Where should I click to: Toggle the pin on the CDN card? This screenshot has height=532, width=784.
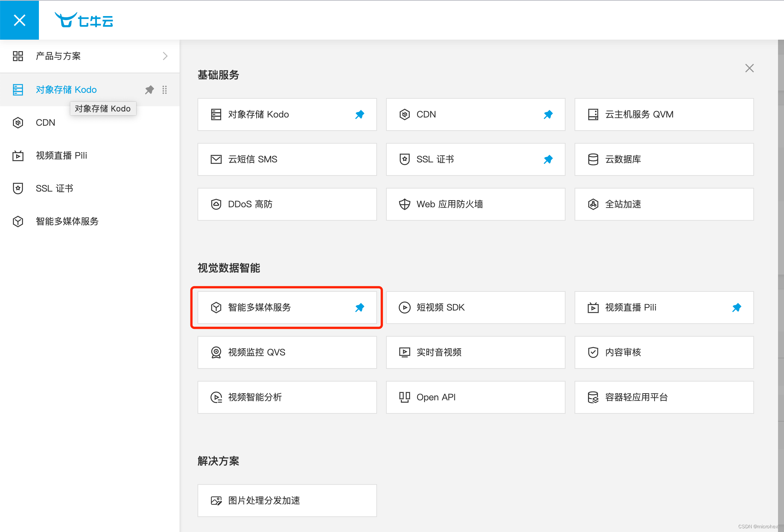[x=548, y=114]
